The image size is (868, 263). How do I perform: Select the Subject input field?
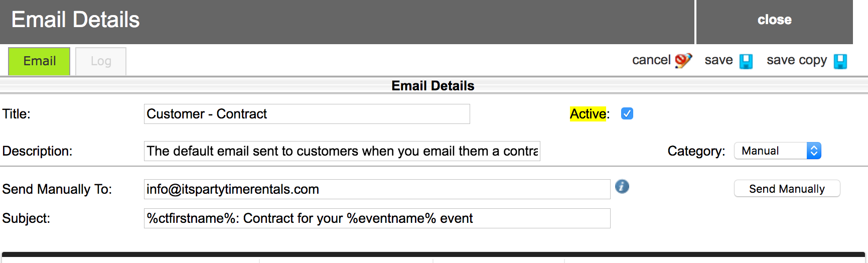377,218
